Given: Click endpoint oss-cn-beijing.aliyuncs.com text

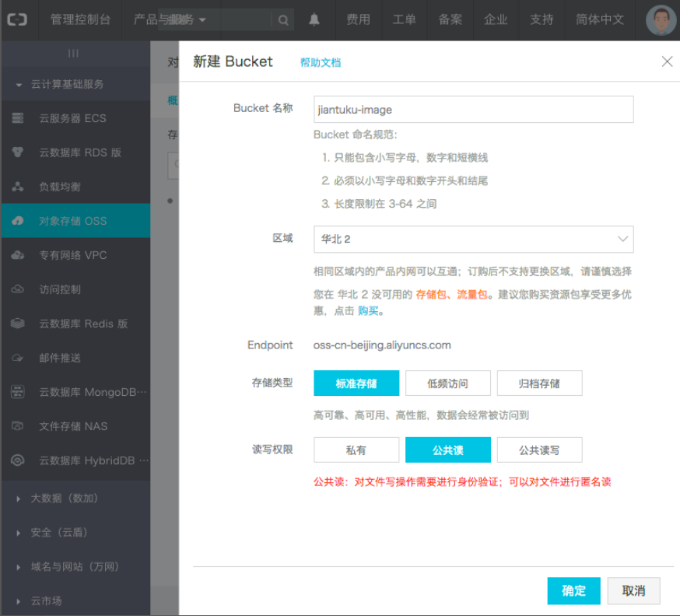Looking at the screenshot, I should click(x=382, y=345).
